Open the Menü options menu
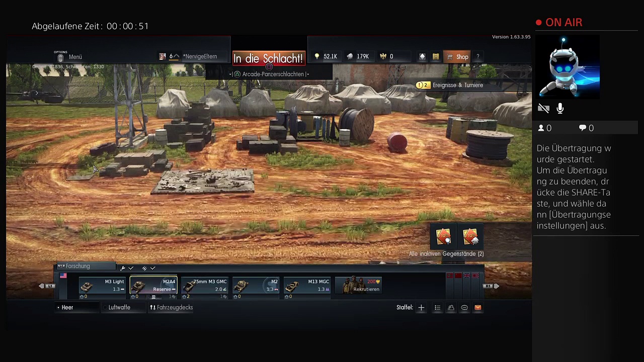The width and height of the screenshot is (644, 362). (x=70, y=57)
